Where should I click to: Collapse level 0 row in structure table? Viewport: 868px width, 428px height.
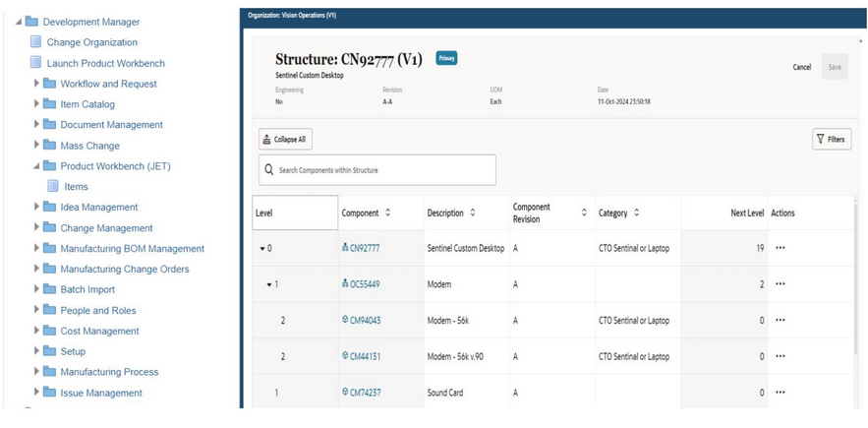click(262, 249)
